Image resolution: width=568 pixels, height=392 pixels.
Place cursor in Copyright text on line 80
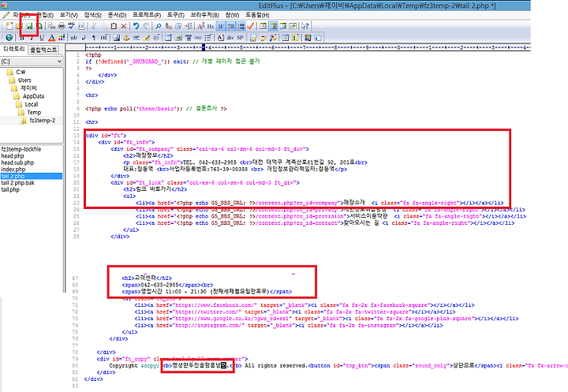point(123,366)
